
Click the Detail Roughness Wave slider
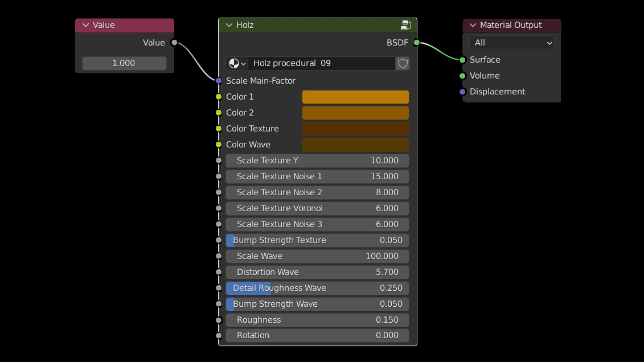[317, 288]
